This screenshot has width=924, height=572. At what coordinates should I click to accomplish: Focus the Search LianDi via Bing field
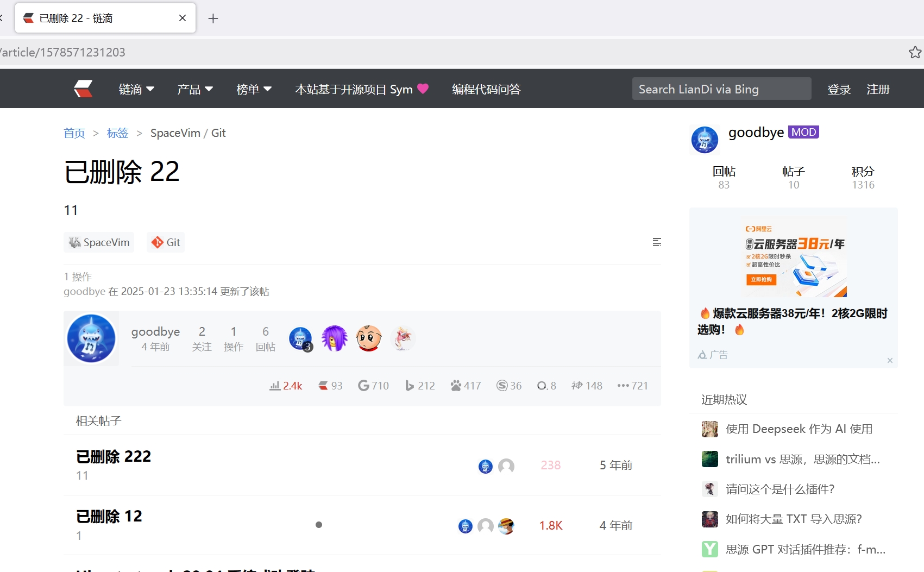tap(721, 89)
